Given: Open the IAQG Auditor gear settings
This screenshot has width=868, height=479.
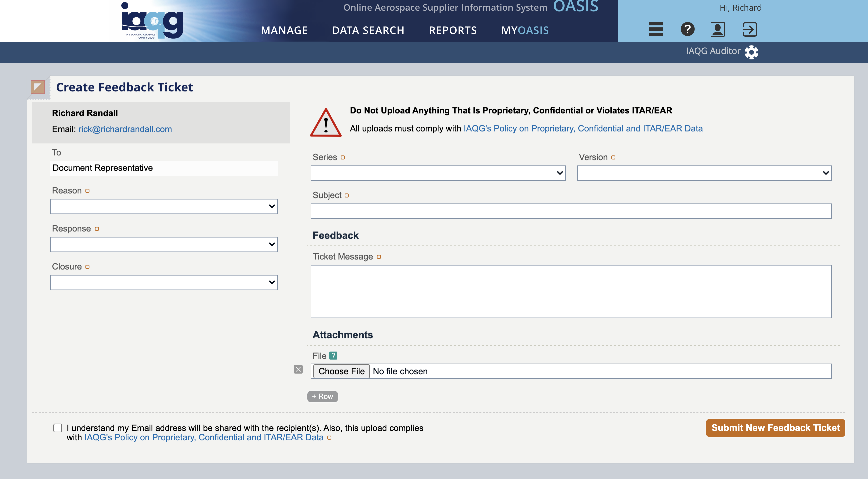Looking at the screenshot, I should tap(751, 52).
